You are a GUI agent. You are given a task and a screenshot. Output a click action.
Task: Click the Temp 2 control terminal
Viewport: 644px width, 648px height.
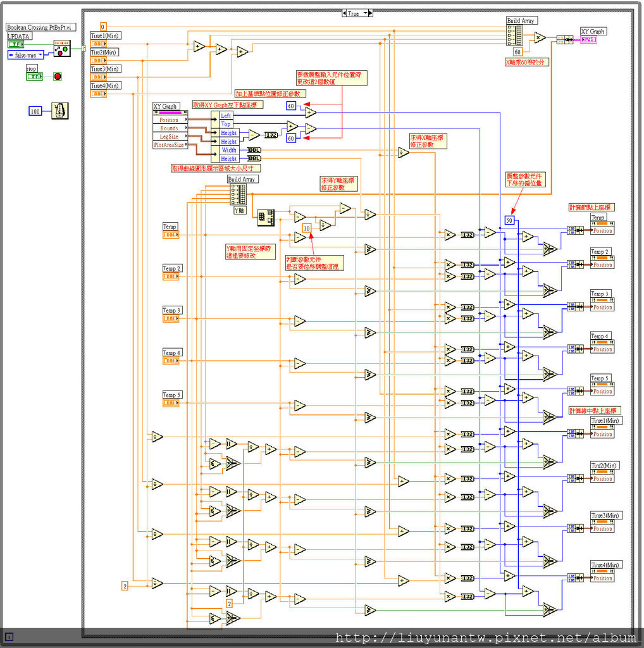tap(171, 277)
